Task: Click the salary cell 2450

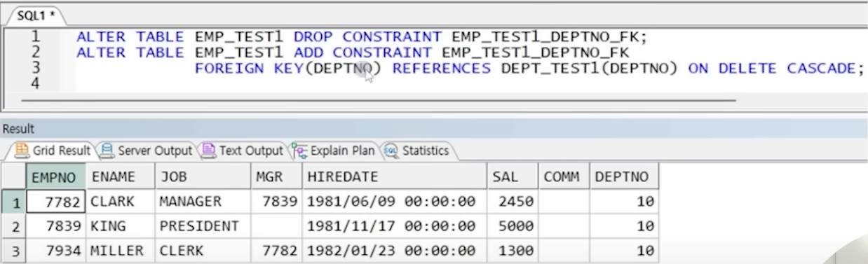Action: tap(513, 202)
